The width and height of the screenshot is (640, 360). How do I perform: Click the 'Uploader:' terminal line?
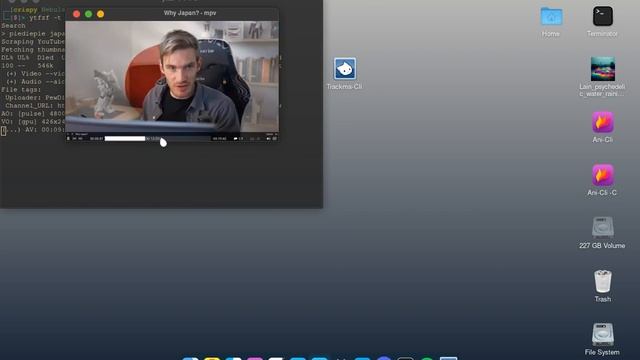35,98
